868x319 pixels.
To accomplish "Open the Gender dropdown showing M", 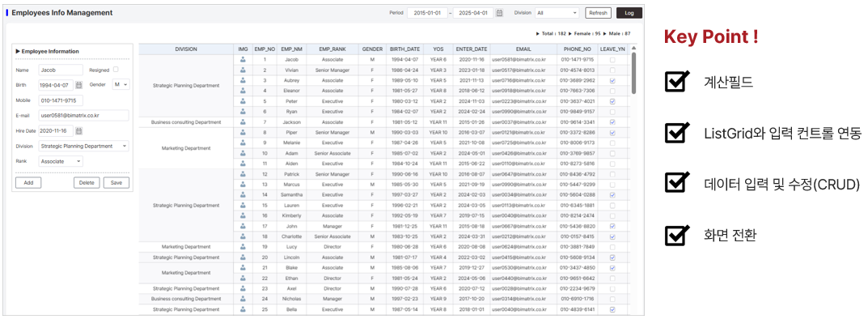I will click(x=120, y=85).
